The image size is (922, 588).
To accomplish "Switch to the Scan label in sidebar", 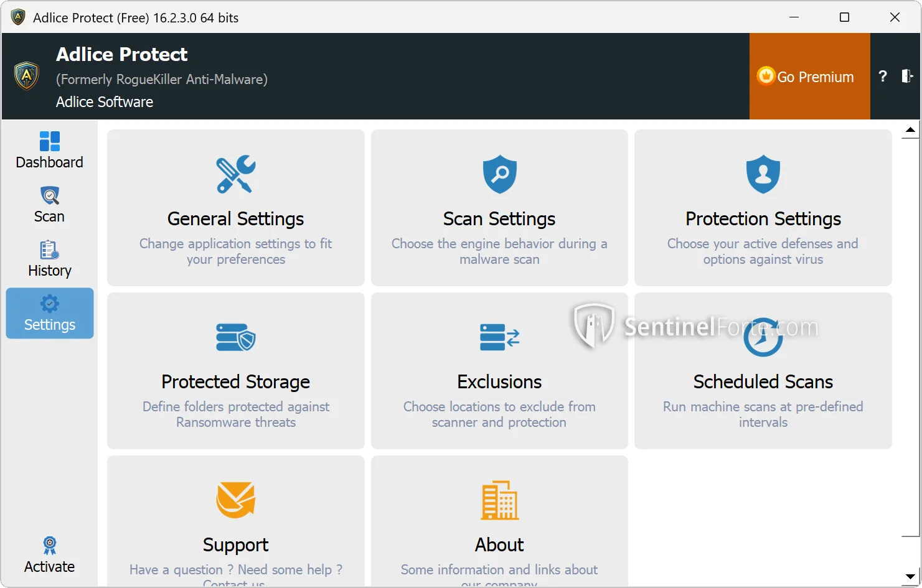I will (x=50, y=217).
